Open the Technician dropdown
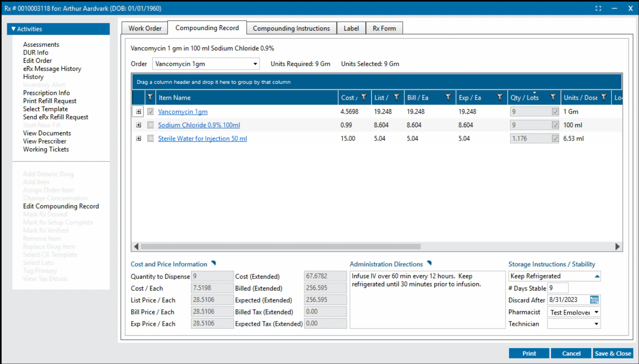Image resolution: width=639 pixels, height=364 pixels. point(596,324)
